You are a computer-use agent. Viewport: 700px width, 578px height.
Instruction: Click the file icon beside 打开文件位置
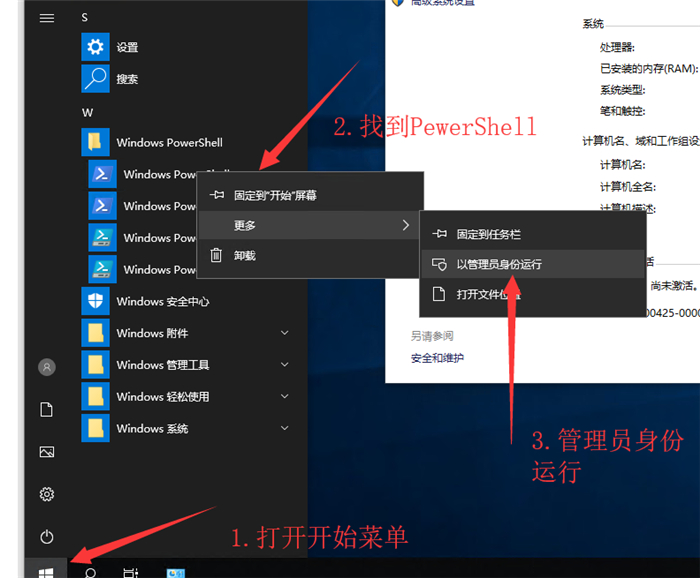(439, 294)
